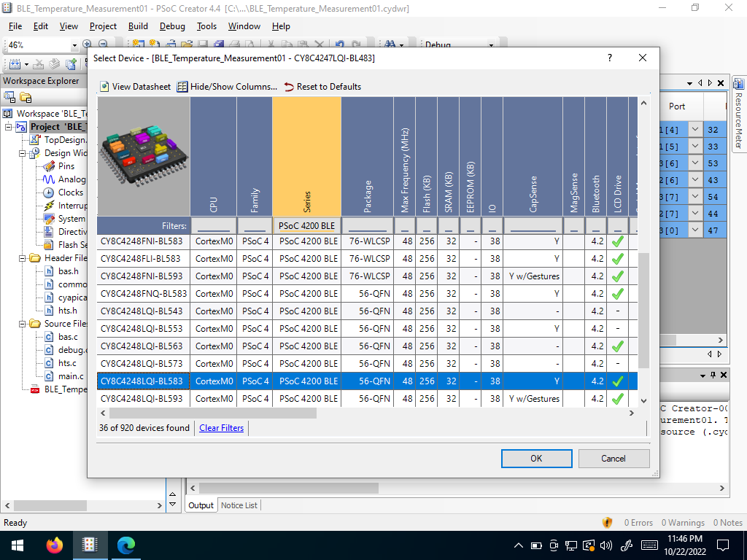Open the Windows Start menu
The height and width of the screenshot is (560, 747).
[18, 545]
